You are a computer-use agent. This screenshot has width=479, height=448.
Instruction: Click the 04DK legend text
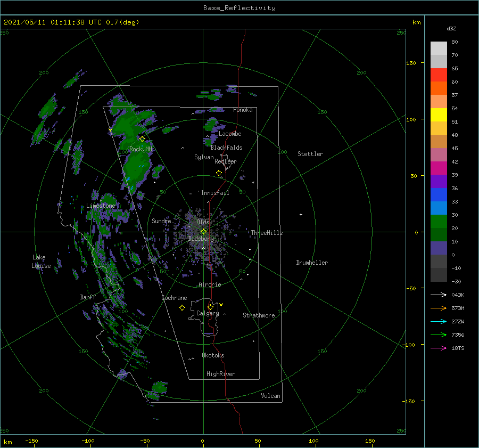click(458, 295)
